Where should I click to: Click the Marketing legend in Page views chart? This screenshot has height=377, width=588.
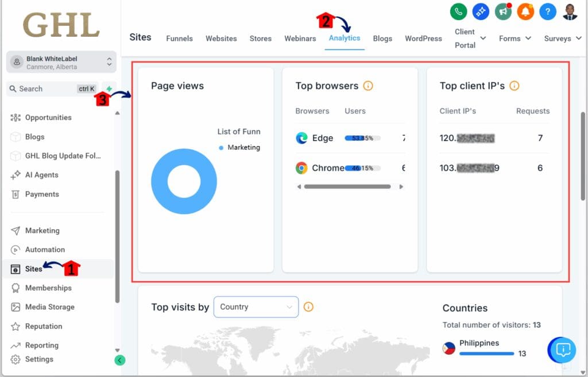tap(239, 147)
